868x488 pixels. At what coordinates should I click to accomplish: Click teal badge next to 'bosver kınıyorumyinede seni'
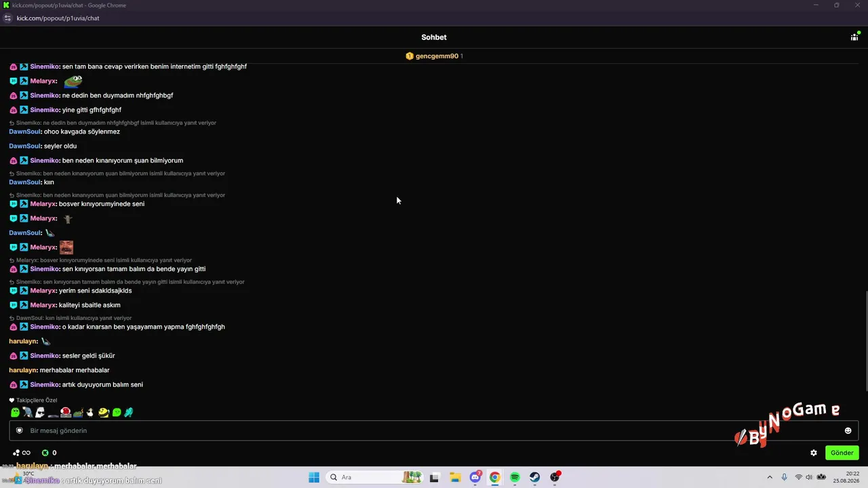pos(13,204)
